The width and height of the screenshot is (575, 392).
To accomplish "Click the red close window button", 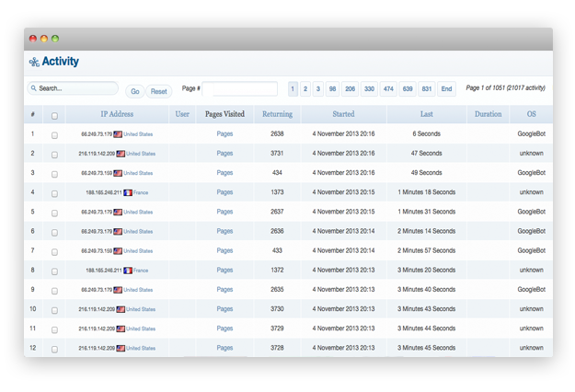I will 33,39.
